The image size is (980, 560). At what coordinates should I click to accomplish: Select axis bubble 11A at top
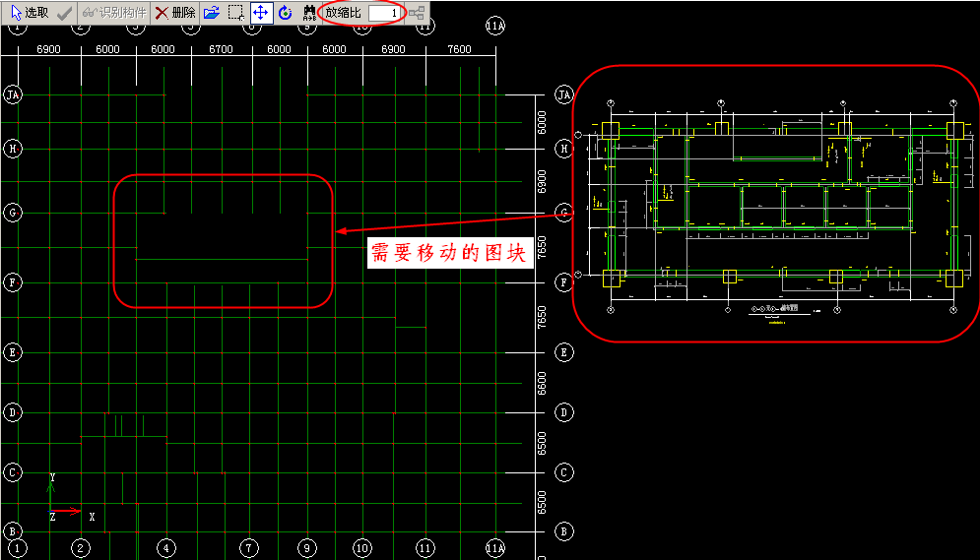tap(495, 27)
